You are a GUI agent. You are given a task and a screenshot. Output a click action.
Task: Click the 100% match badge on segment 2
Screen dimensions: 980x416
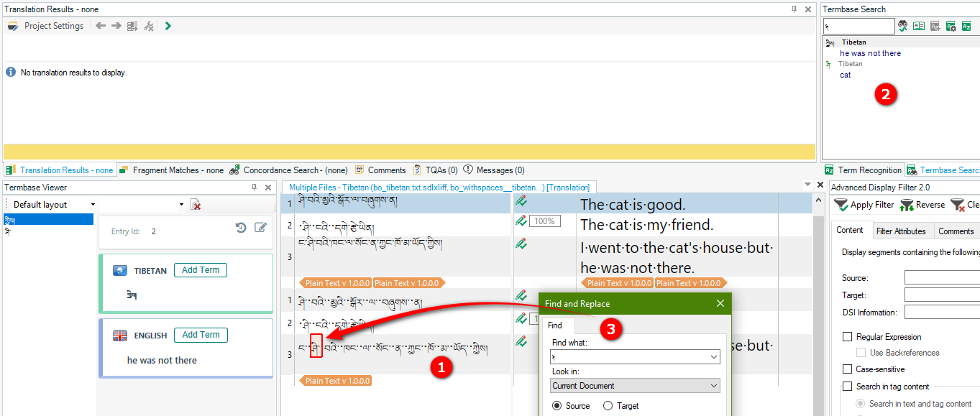click(544, 221)
